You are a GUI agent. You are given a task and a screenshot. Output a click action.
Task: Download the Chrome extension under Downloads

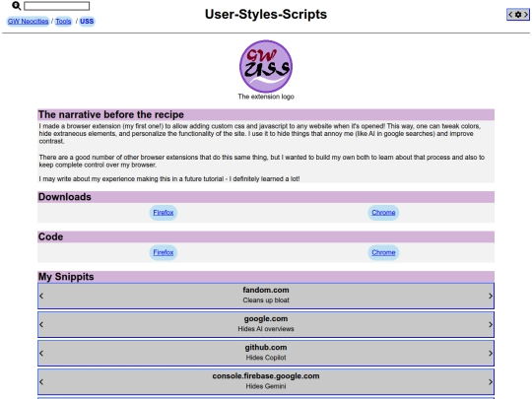coord(383,213)
